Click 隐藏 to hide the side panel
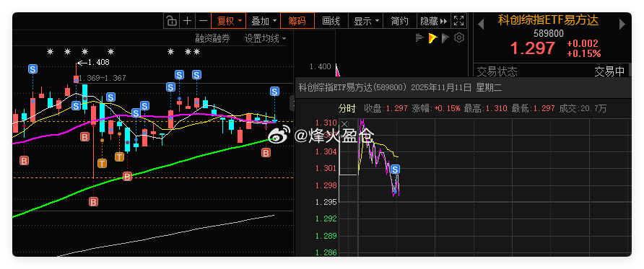Image resolution: width=644 pixels, height=269 pixels. tap(433, 20)
